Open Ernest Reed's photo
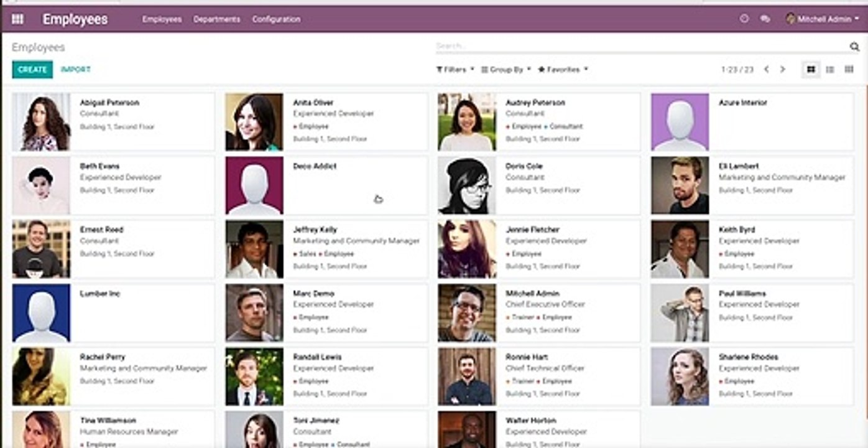This screenshot has height=448, width=868. point(42,249)
